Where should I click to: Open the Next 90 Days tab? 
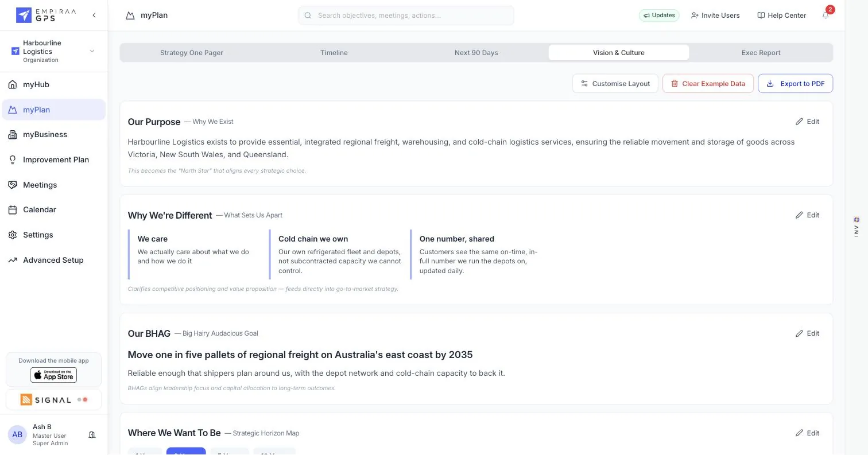[476, 52]
